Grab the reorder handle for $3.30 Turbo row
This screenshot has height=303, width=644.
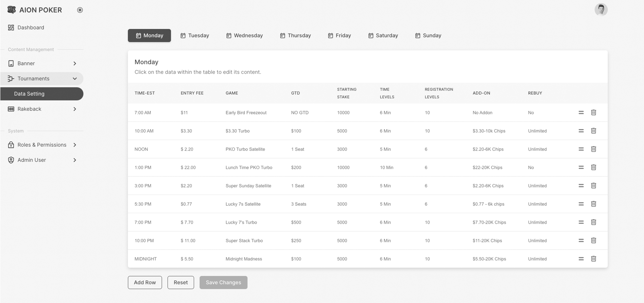point(581,131)
